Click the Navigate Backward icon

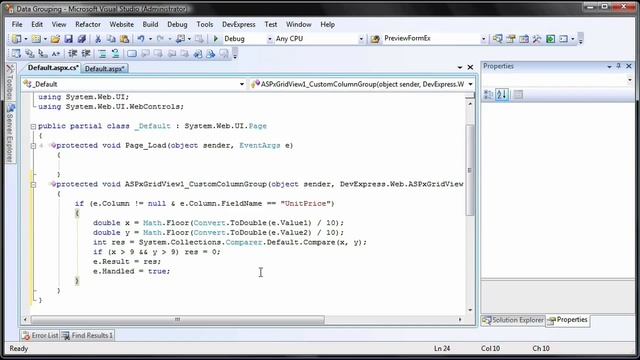click(x=180, y=39)
